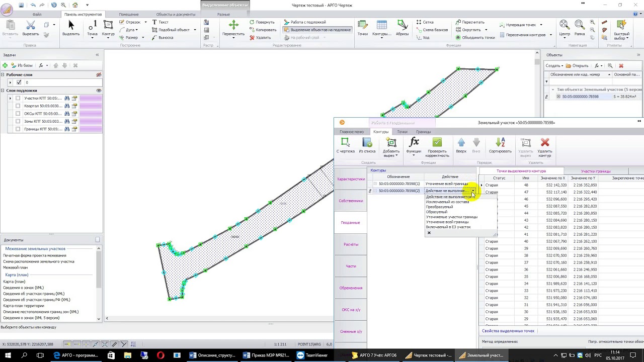644x362 pixels.
Task: Toggle Выделение объектов на подложке
Action: [317, 30]
